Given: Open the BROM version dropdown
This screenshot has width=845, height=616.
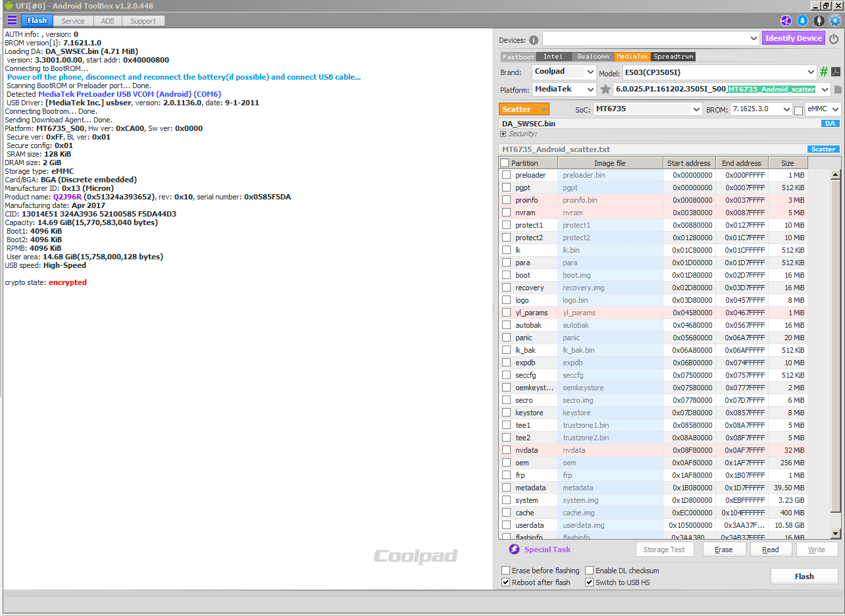Looking at the screenshot, I should 761,109.
